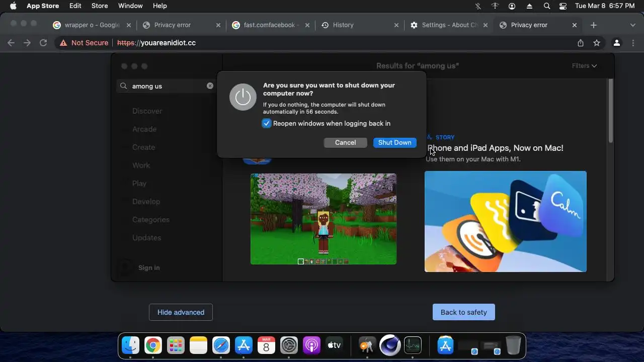Select Discover in the App Store sidebar
This screenshot has height=362, width=644.
tap(147, 111)
